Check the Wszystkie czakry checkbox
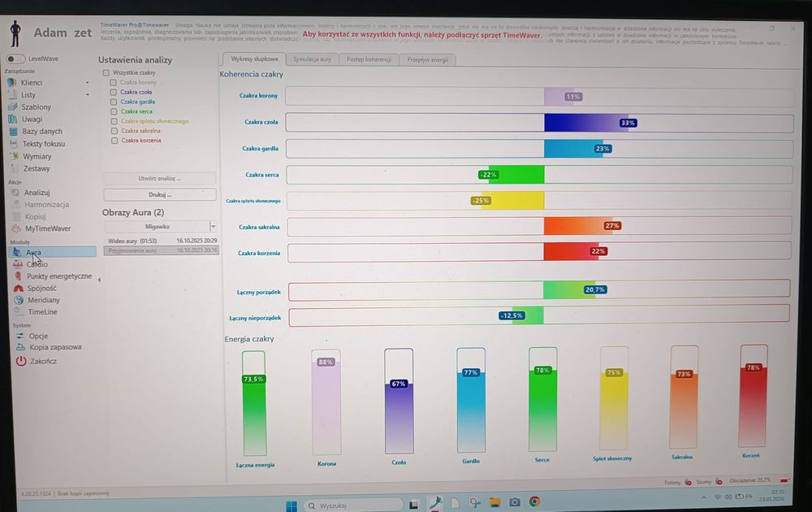The height and width of the screenshot is (512, 812). pyautogui.click(x=106, y=72)
